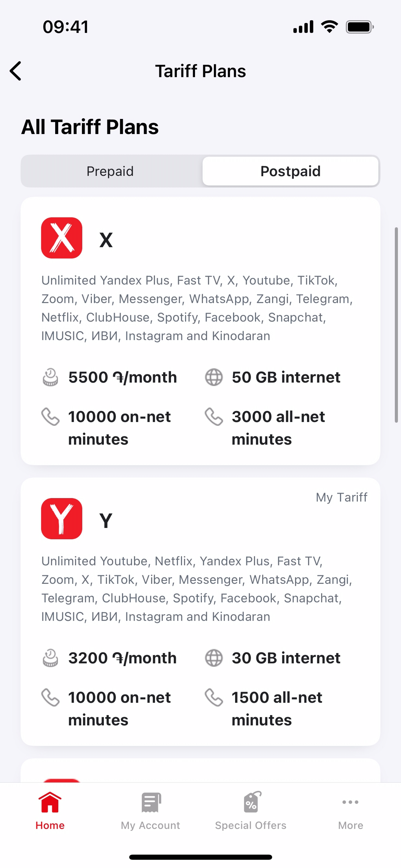Tap the My Tariff label
Screen dimensions: 401x868
pyautogui.click(x=341, y=497)
